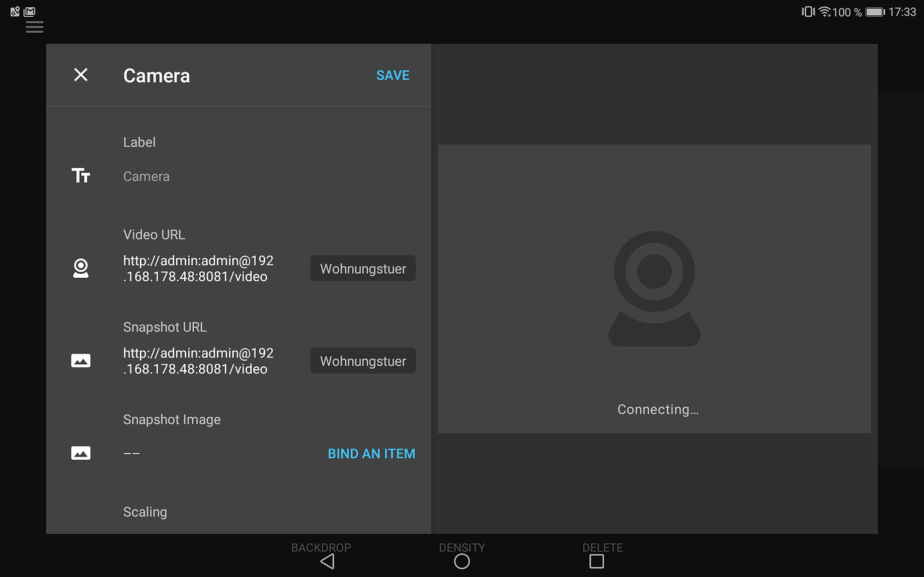Click the image icon beside Snapshot Image

80,452
